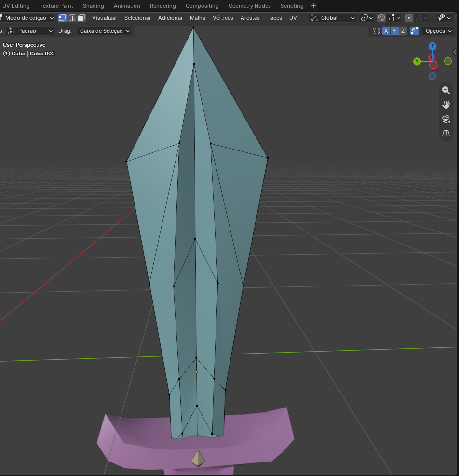Open the Caixa de Seleção drag dropdown

click(x=104, y=31)
